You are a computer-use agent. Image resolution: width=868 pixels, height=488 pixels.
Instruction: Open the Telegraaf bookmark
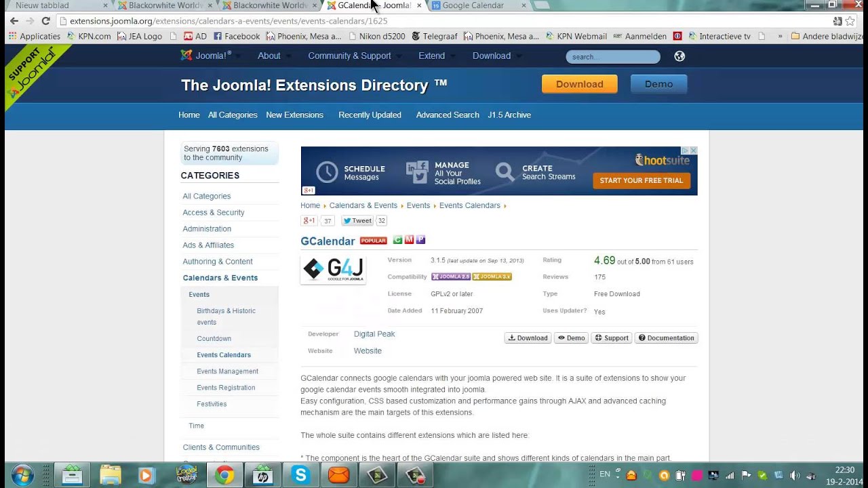pos(435,36)
